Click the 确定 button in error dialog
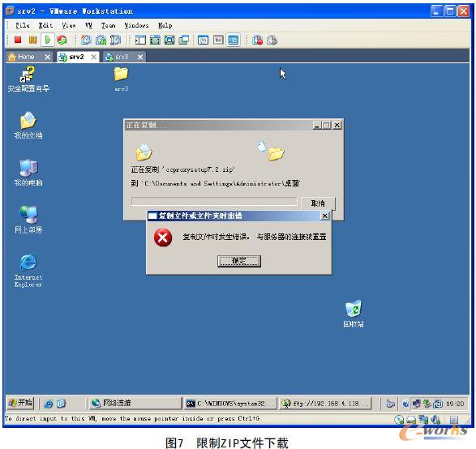Screen dimensions: 476x449 click(239, 261)
